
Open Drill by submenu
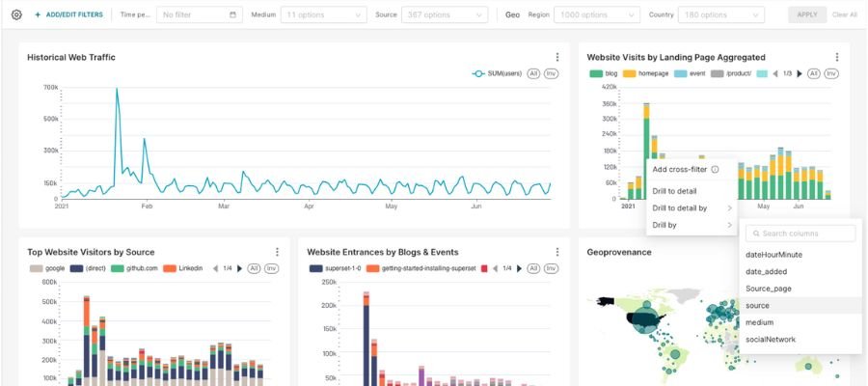click(x=692, y=225)
